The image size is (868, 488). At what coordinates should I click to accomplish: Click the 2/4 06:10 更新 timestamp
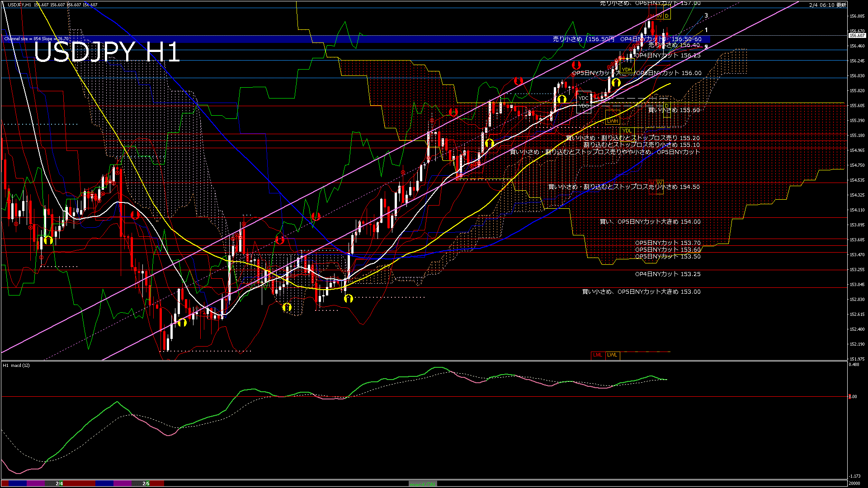click(x=827, y=5)
